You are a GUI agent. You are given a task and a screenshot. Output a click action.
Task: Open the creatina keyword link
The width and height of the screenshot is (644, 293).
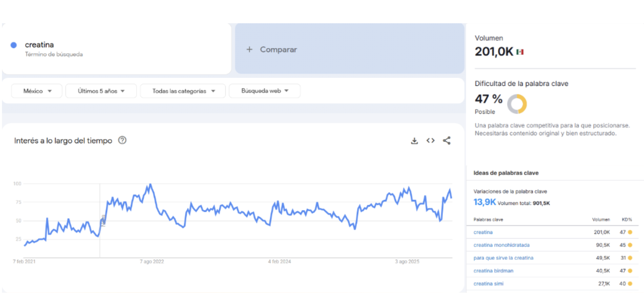click(483, 232)
